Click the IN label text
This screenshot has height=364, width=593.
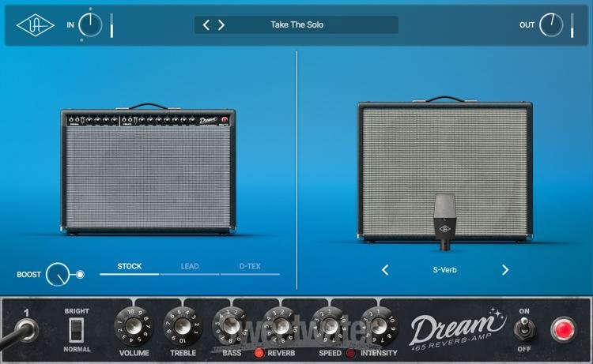(x=70, y=25)
